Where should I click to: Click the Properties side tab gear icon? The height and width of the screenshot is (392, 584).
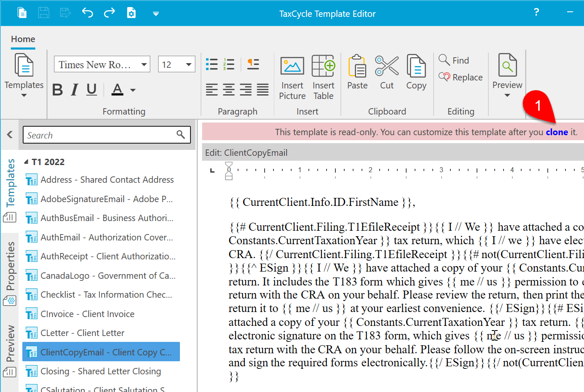pos(10,301)
